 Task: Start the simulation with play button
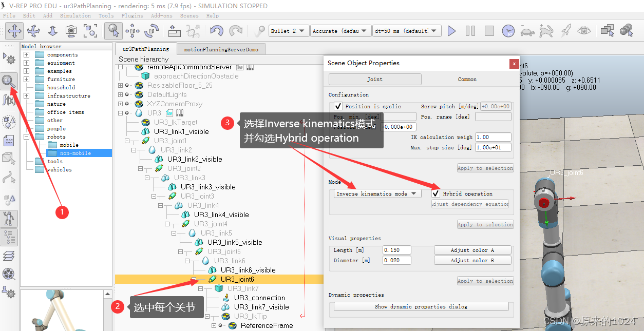pyautogui.click(x=451, y=31)
